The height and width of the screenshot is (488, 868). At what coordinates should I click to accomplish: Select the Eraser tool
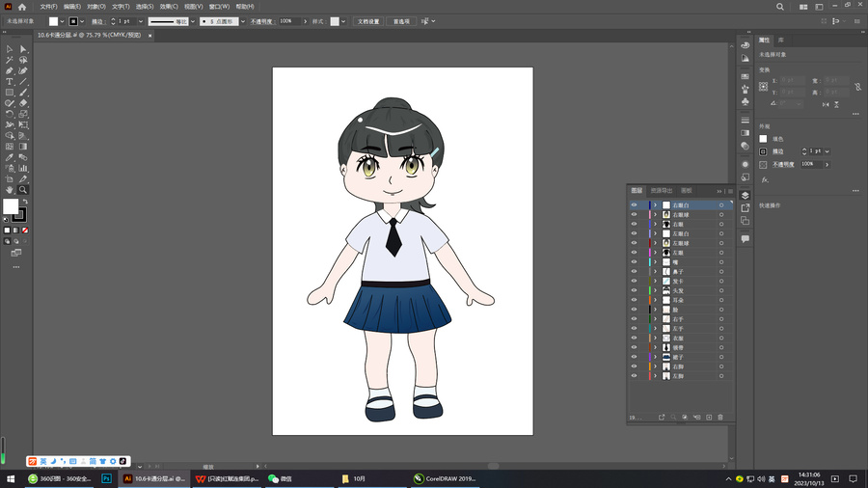pos(23,103)
